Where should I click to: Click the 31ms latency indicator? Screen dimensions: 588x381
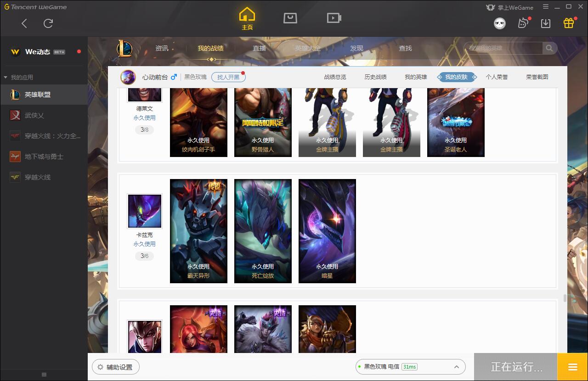click(x=409, y=367)
